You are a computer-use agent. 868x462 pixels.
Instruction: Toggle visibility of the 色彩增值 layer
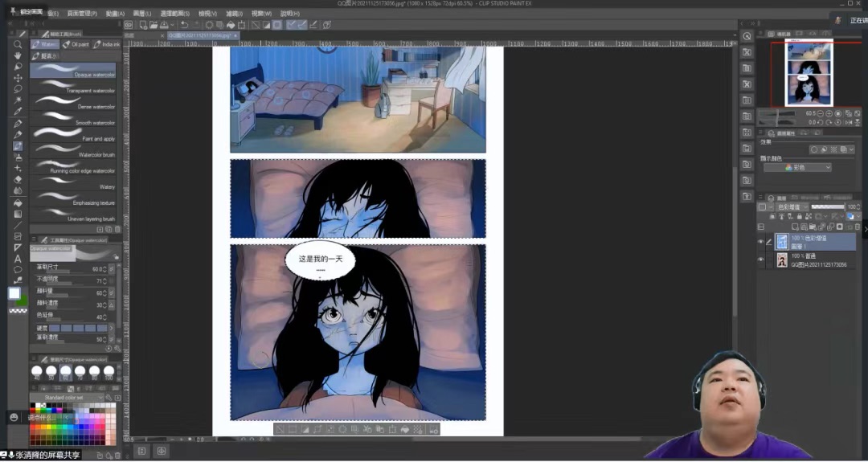pyautogui.click(x=760, y=242)
